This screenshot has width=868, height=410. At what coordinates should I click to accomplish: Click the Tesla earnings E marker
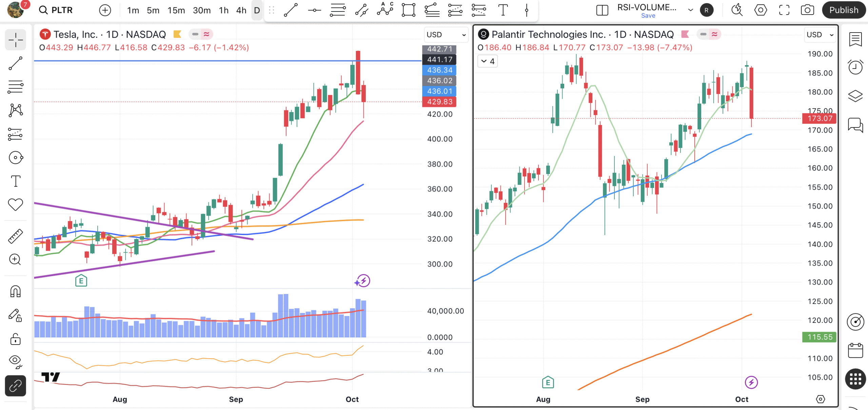pos(81,281)
